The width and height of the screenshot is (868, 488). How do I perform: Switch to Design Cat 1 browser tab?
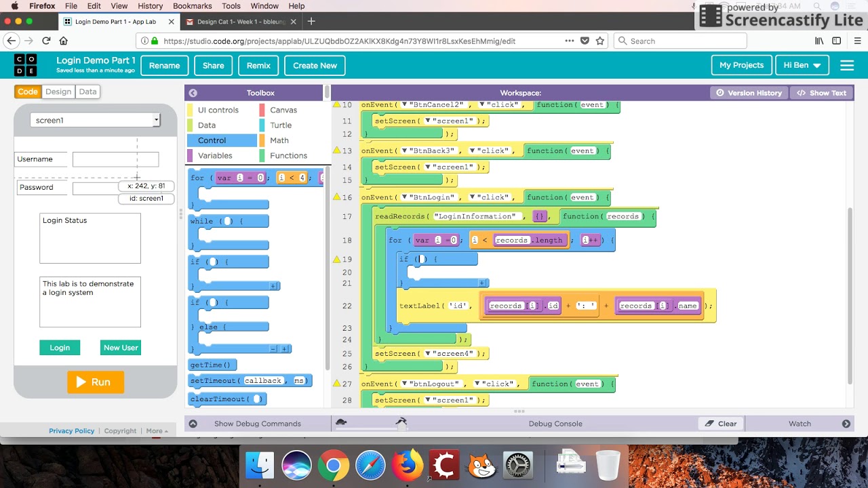pos(241,22)
